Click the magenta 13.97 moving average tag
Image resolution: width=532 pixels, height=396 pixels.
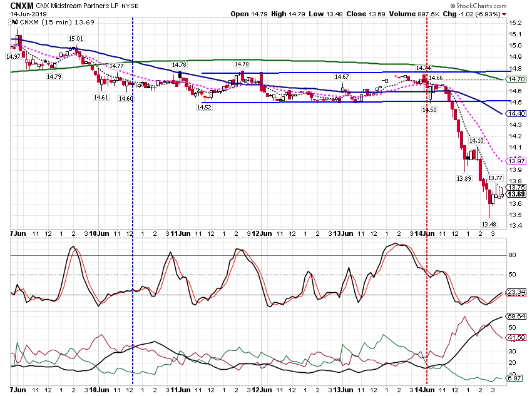point(516,161)
